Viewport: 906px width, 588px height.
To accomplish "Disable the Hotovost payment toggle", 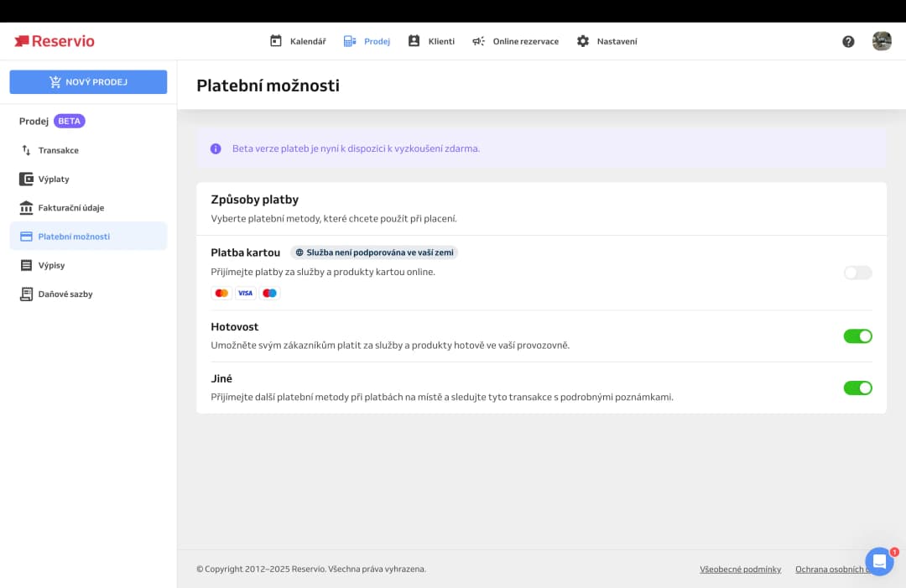I will (857, 336).
